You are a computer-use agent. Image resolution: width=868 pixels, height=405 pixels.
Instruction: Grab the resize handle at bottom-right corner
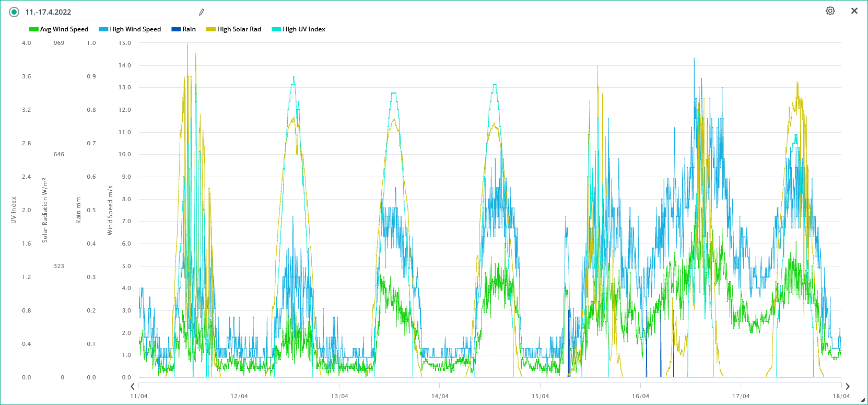pyautogui.click(x=863, y=400)
